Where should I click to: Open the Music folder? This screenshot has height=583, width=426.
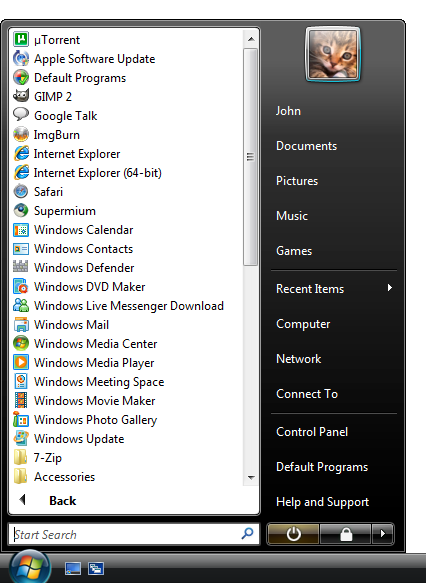pos(292,216)
